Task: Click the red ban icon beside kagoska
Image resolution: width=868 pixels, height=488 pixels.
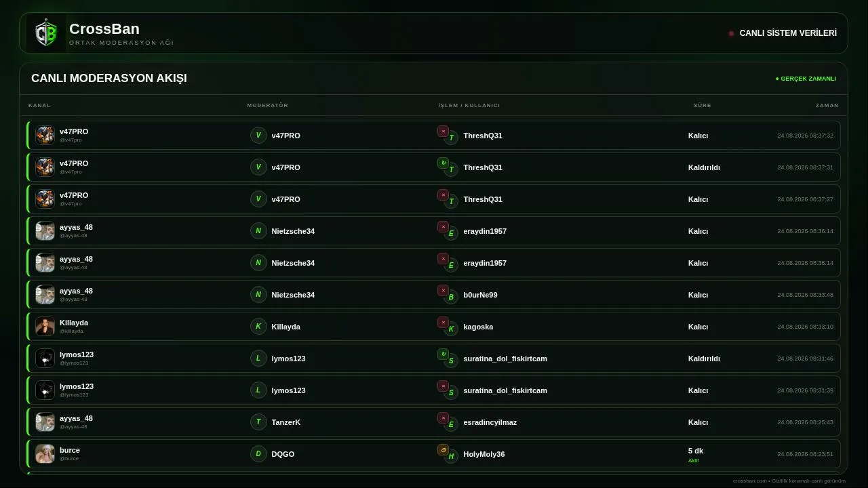Action: click(x=443, y=323)
